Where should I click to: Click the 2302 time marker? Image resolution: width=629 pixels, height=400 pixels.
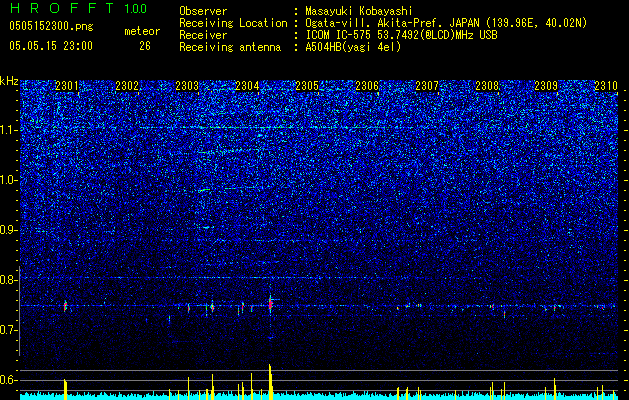[127, 85]
